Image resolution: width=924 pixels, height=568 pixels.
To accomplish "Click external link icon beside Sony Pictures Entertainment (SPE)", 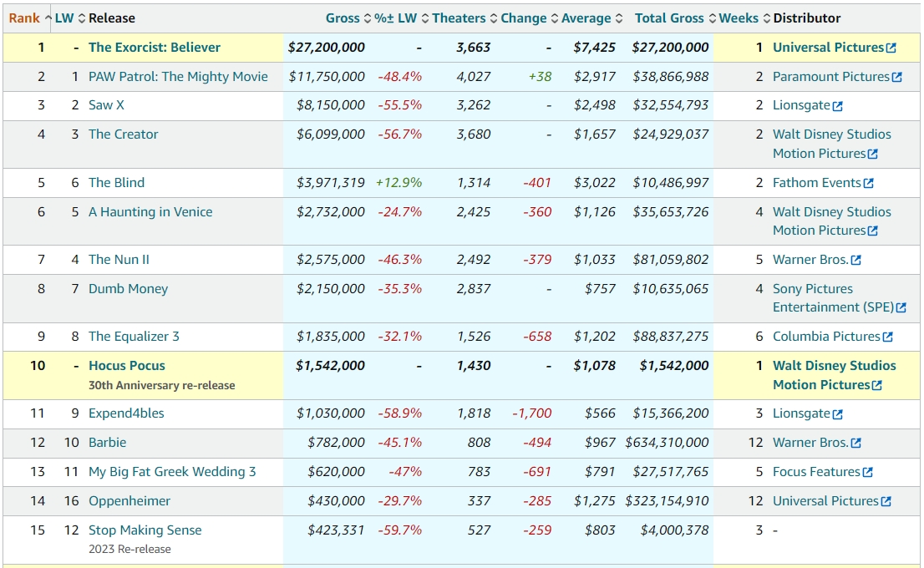I will (901, 308).
